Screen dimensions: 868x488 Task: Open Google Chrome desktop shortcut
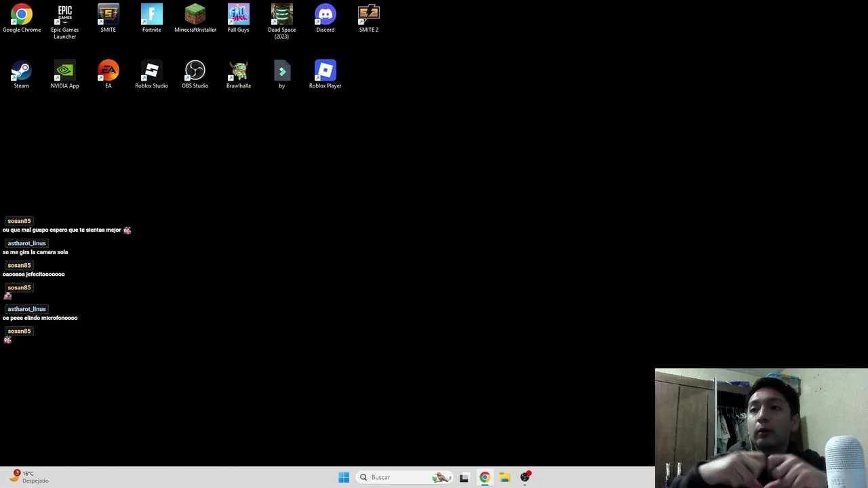coord(21,18)
